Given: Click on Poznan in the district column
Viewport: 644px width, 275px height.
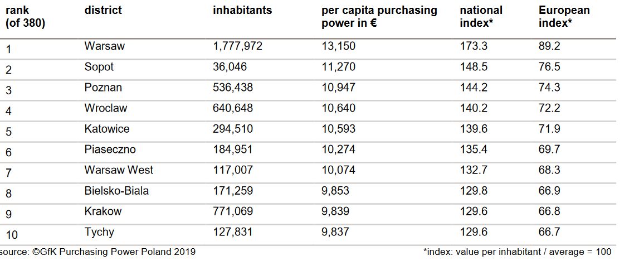Looking at the screenshot, I should click(x=103, y=88).
